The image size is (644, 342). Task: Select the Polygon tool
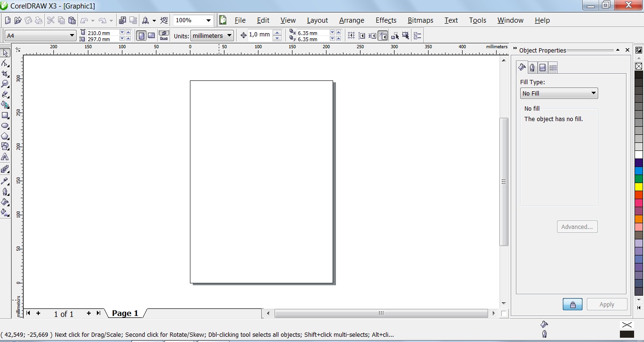point(5,136)
